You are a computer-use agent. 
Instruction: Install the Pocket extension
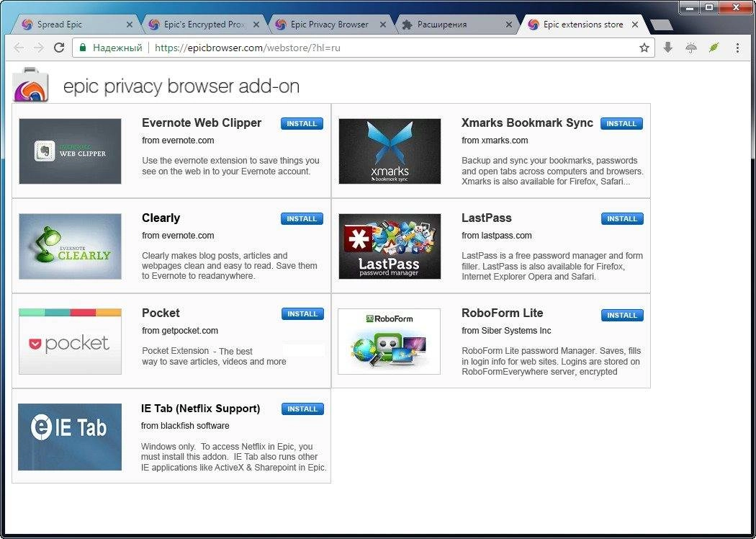pyautogui.click(x=302, y=313)
